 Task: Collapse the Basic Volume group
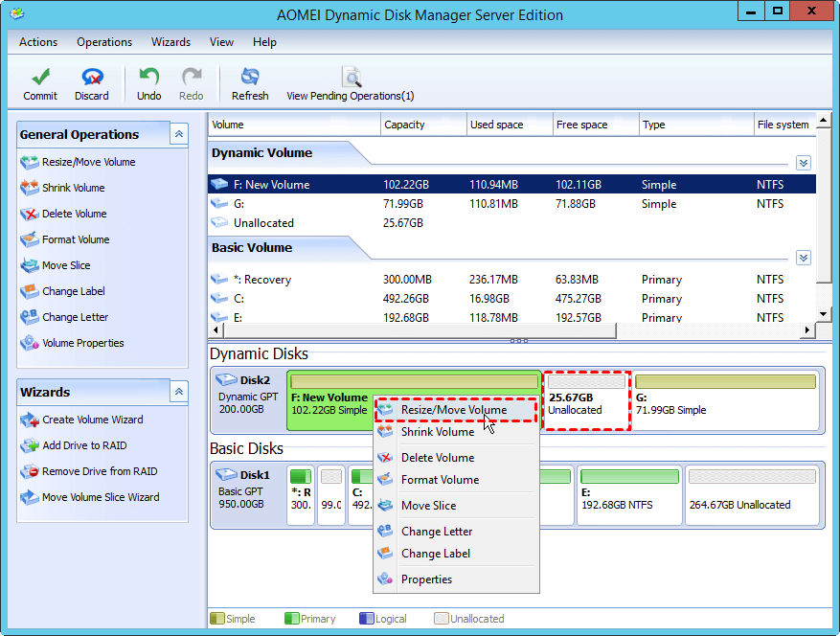[803, 258]
